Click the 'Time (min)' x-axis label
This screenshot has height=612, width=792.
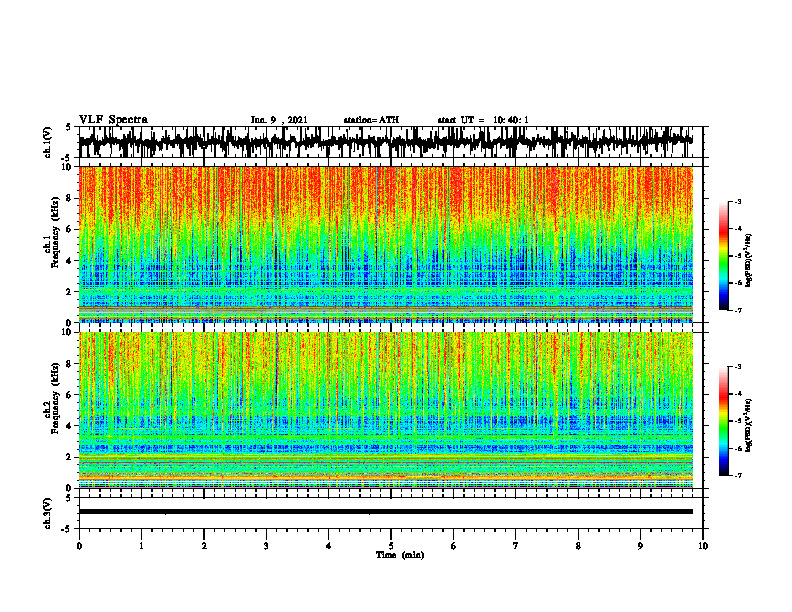[400, 555]
